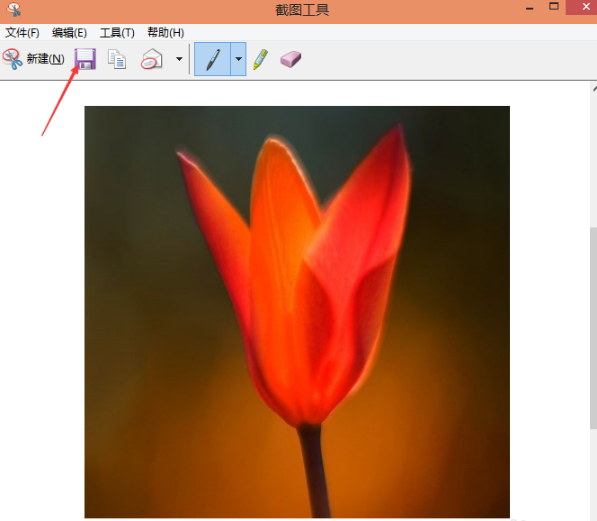
Task: Select the pink Eraser tool
Action: [291, 59]
